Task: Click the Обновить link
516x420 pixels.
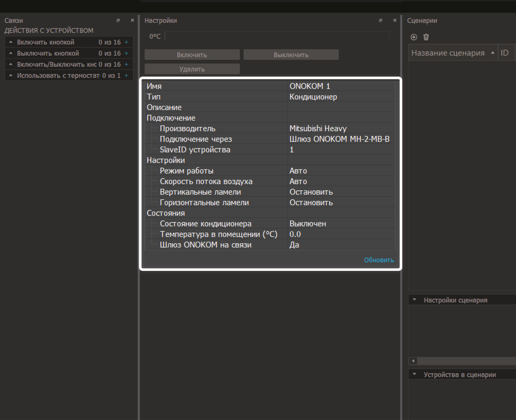Action: [x=379, y=260]
